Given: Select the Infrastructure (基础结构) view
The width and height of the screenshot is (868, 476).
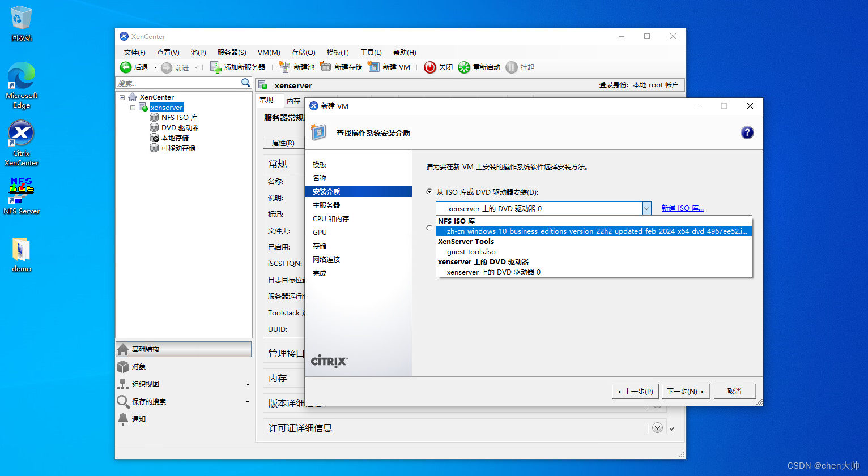Looking at the screenshot, I should pyautogui.click(x=184, y=349).
